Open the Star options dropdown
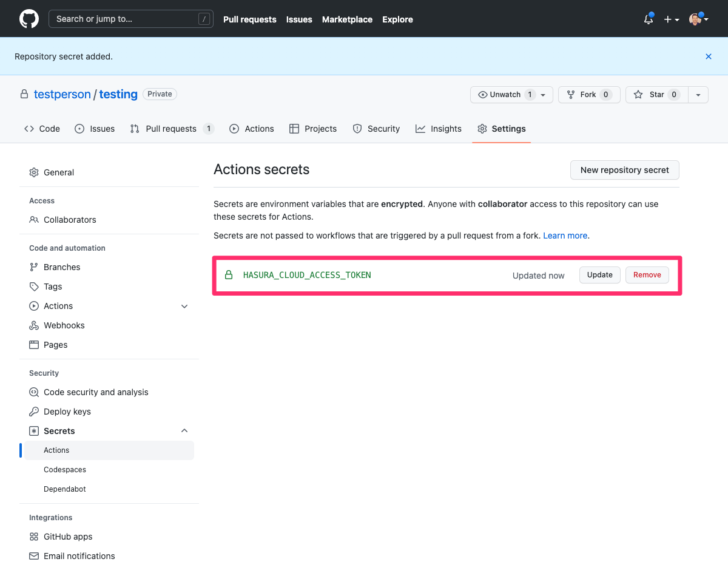The width and height of the screenshot is (728, 573). tap(698, 95)
